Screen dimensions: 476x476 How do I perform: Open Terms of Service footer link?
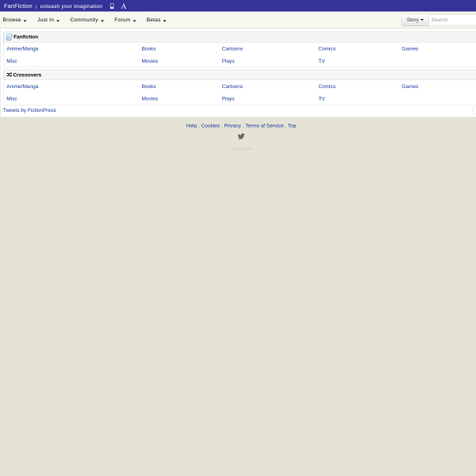pos(264,125)
